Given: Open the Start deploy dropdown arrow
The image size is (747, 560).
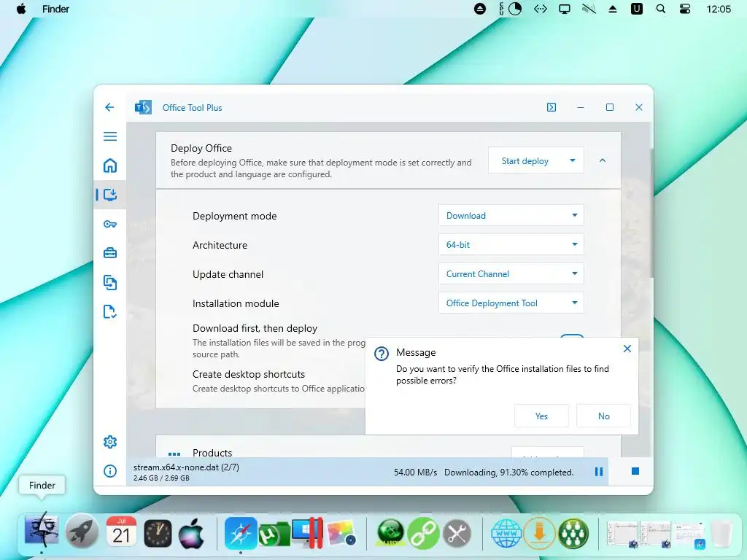Looking at the screenshot, I should click(573, 161).
